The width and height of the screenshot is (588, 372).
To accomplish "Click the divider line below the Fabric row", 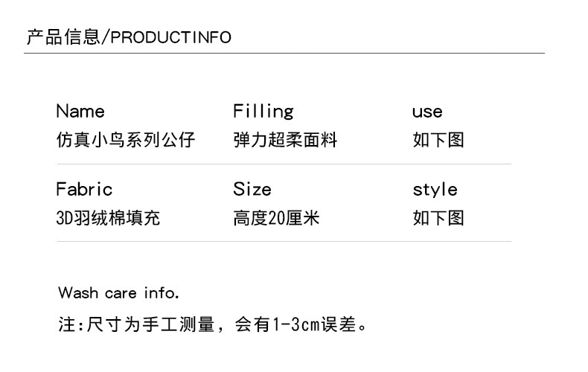I will (284, 241).
